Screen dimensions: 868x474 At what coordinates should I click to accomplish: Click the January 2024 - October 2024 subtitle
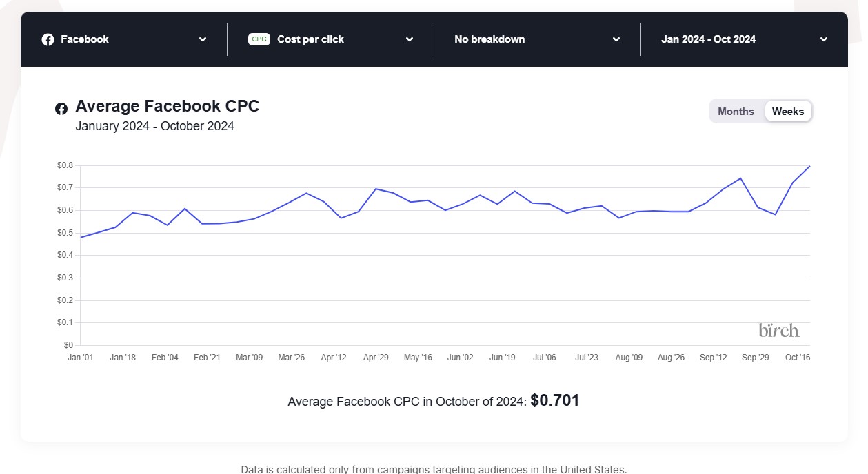pyautogui.click(x=155, y=126)
